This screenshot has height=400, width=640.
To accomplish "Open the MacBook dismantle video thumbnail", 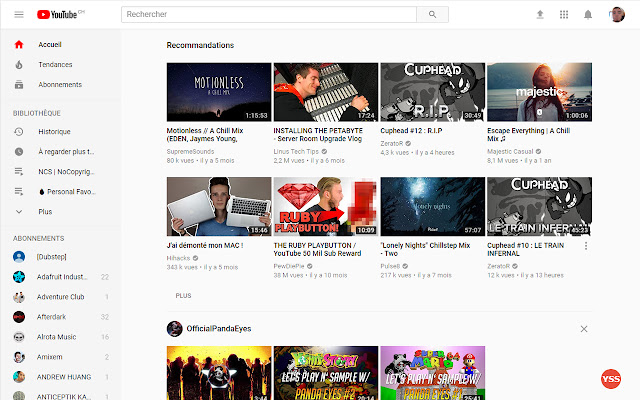I will (x=219, y=207).
